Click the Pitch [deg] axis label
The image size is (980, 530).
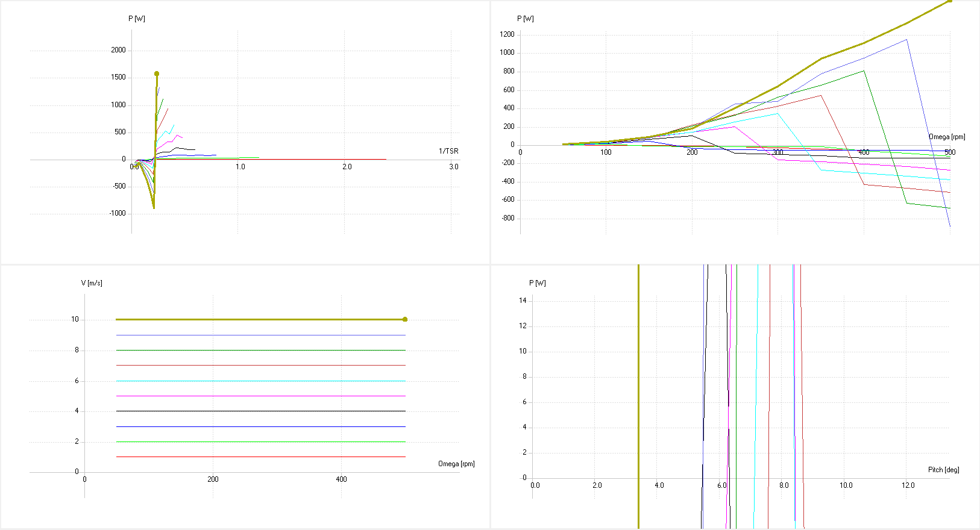pos(943,470)
